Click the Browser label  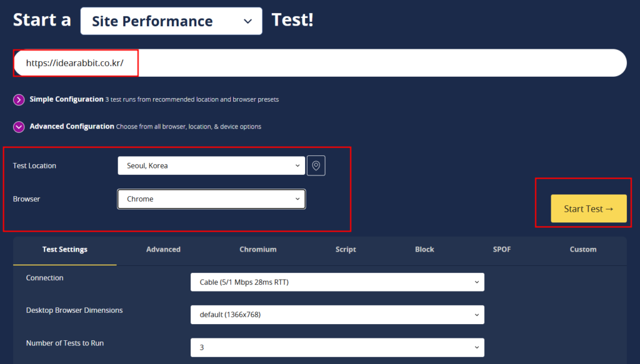pos(26,199)
